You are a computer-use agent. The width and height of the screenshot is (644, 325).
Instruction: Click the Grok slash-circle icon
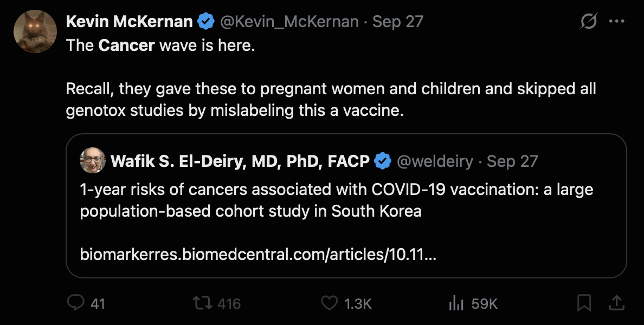click(x=588, y=22)
